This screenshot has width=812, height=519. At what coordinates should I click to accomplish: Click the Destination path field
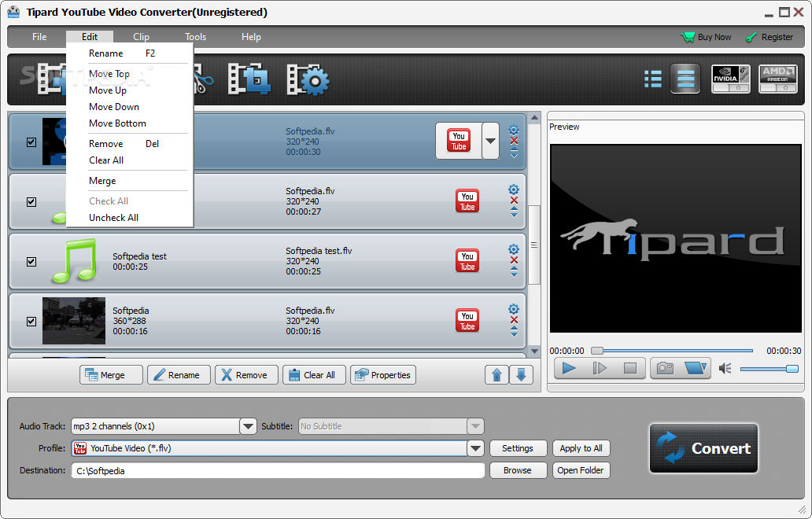coord(278,471)
